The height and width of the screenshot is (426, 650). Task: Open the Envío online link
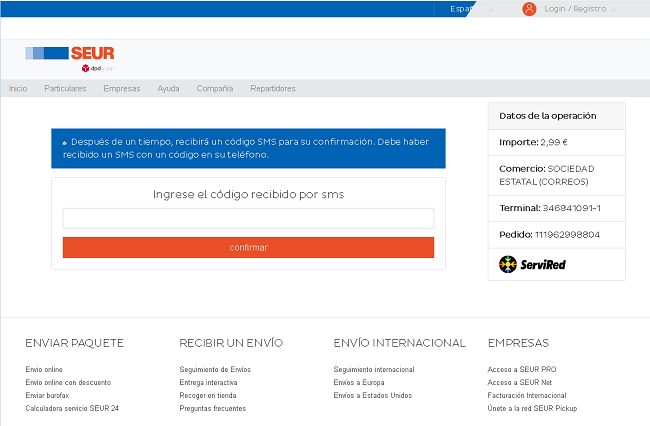(46, 369)
